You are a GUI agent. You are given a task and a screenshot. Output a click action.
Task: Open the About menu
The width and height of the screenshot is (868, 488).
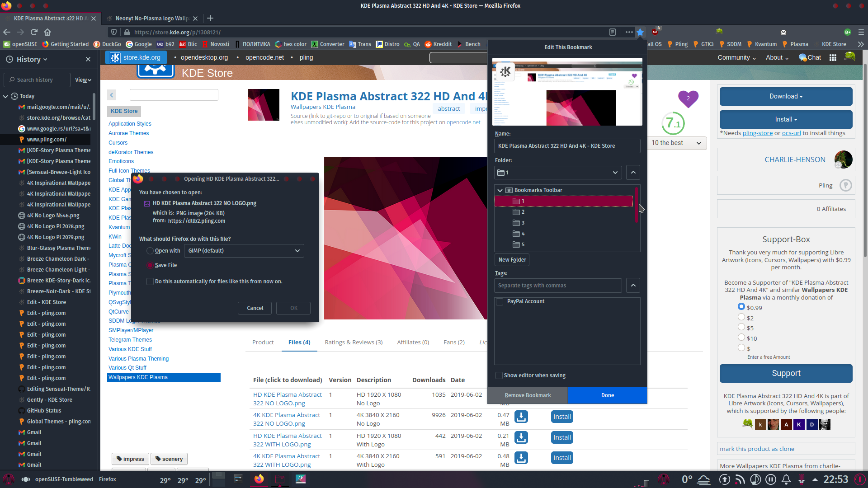click(x=777, y=57)
